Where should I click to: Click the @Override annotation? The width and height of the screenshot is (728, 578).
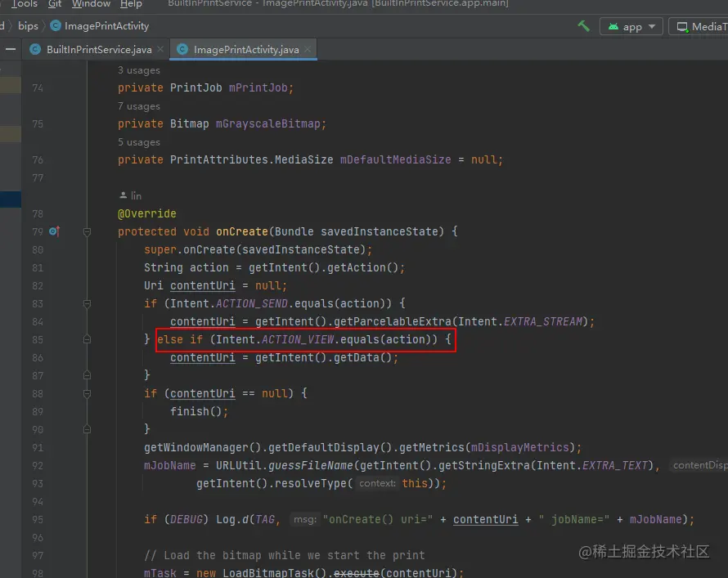coord(146,213)
